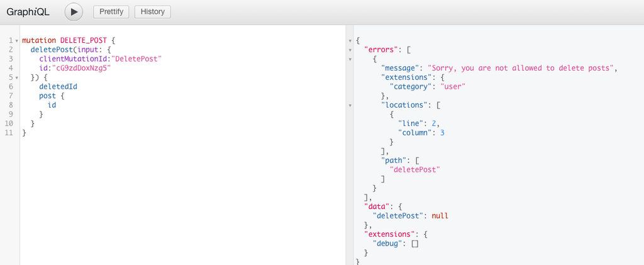Click line number 6 in the gutter
This screenshot has width=644, height=265.
pos(11,86)
